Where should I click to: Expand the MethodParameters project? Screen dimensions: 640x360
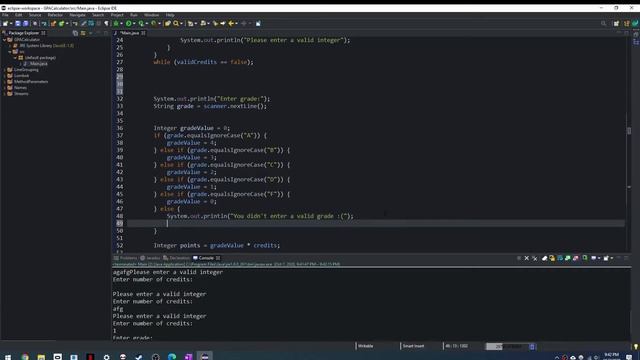4,82
